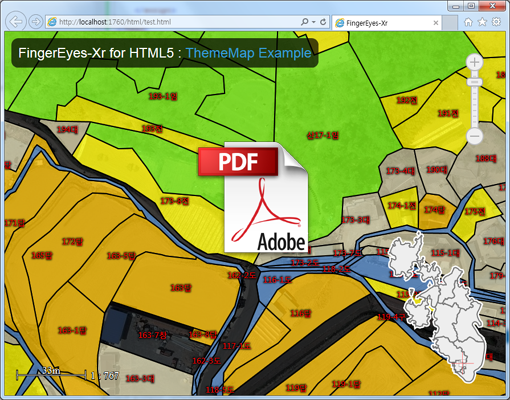Viewport: 510px width, 400px height.
Task: Click the zoom slider handle on map
Action: point(474,82)
